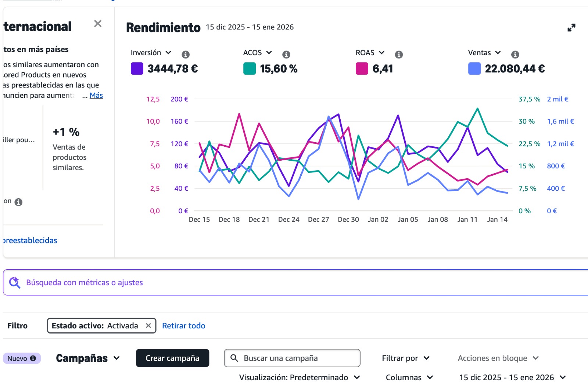588x389 pixels.
Task: Show info tooltip for Ventas metric
Action: (x=515, y=54)
